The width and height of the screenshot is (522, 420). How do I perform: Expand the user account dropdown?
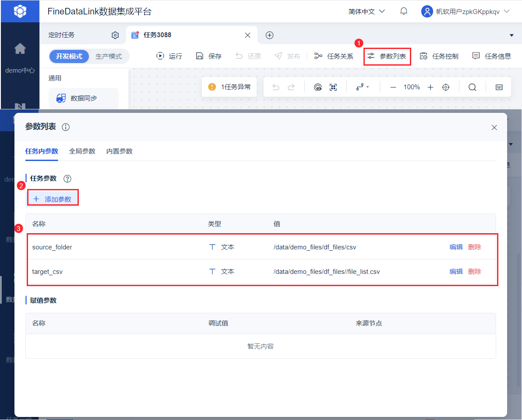[x=507, y=11]
